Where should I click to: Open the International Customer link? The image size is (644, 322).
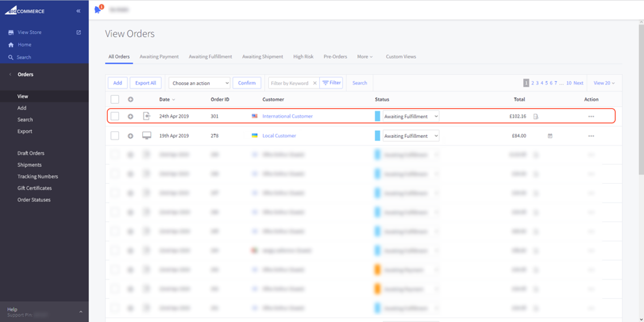(287, 116)
